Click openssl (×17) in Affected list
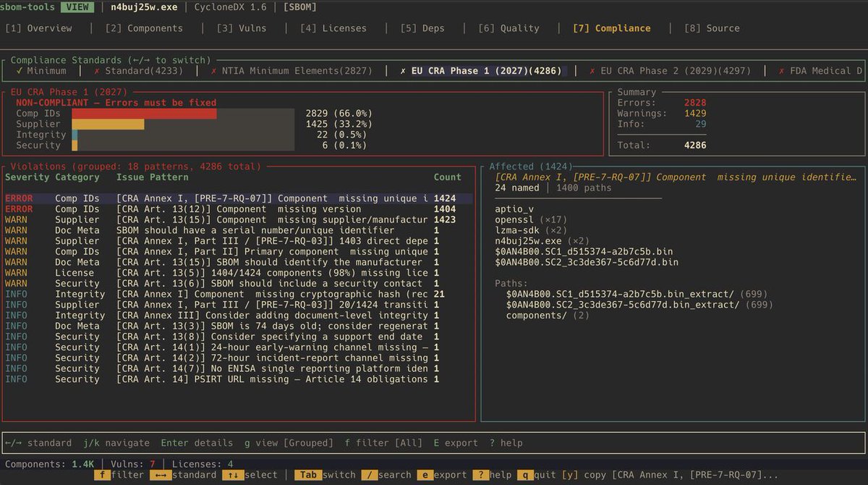 pyautogui.click(x=531, y=220)
